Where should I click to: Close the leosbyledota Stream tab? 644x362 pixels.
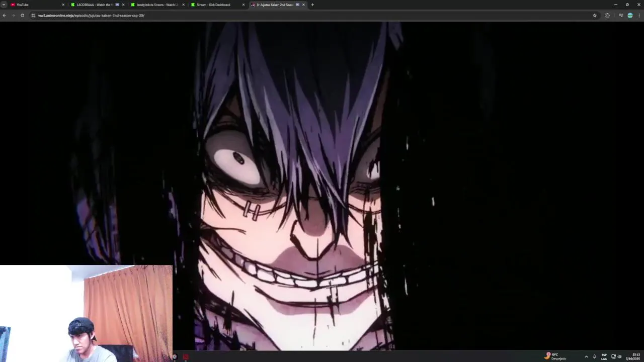coord(183,5)
